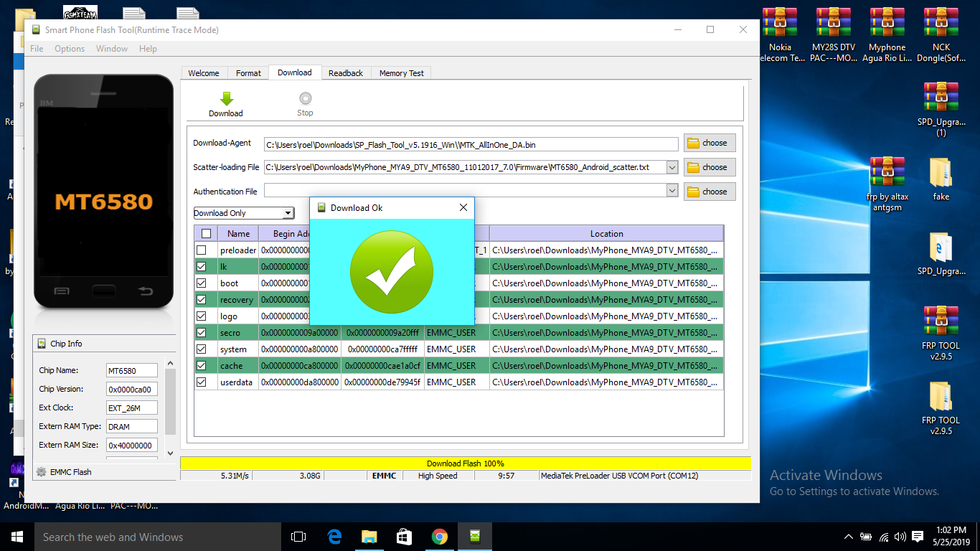Select the Myphone Agua Rio archive icon
The image size is (980, 551).
coord(887,24)
